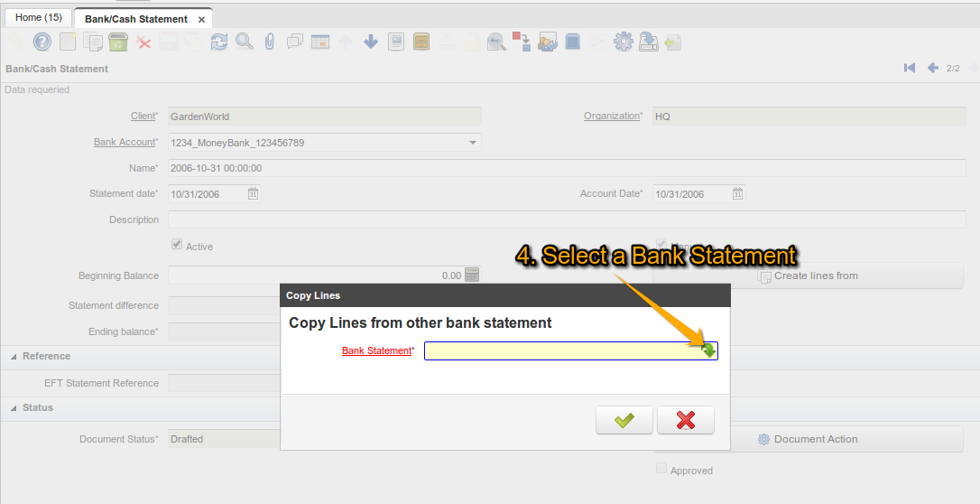Click the Client field label link
This screenshot has width=980, height=504.
point(143,116)
